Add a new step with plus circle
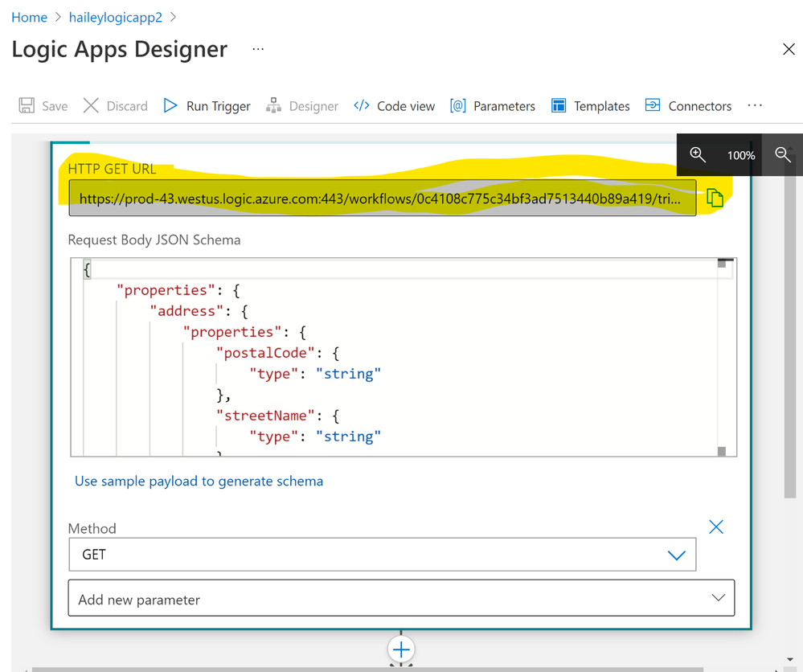Image resolution: width=803 pixels, height=672 pixels. click(x=401, y=650)
